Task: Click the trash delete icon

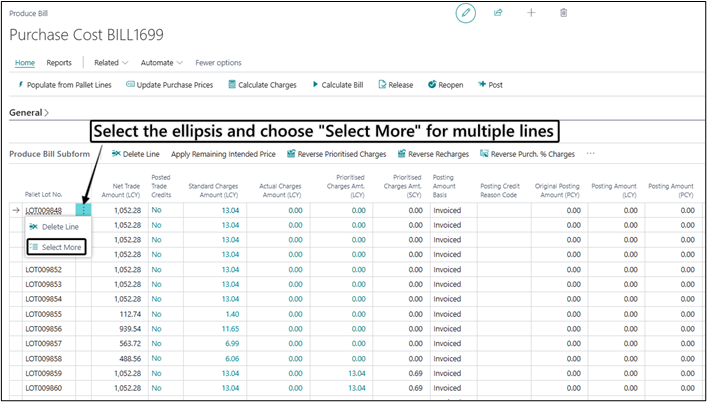Action: click(x=563, y=13)
